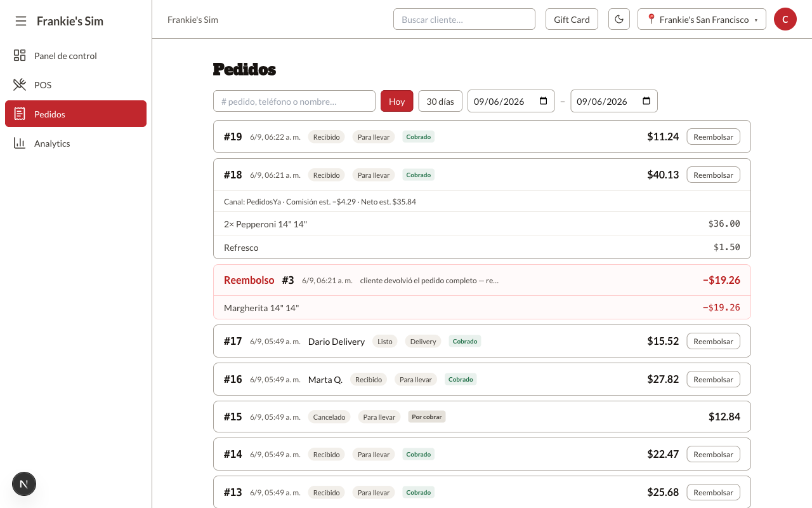The width and height of the screenshot is (812, 508).
Task: Open the POS utensils icon
Action: point(20,84)
